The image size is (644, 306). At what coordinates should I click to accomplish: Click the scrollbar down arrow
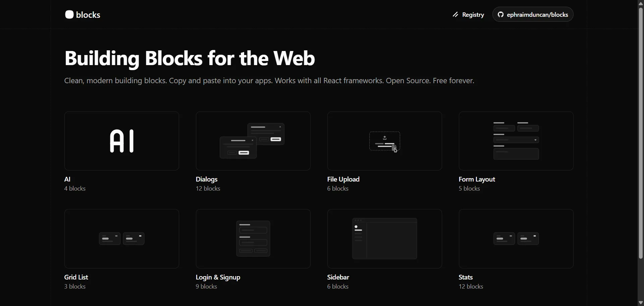641,303
